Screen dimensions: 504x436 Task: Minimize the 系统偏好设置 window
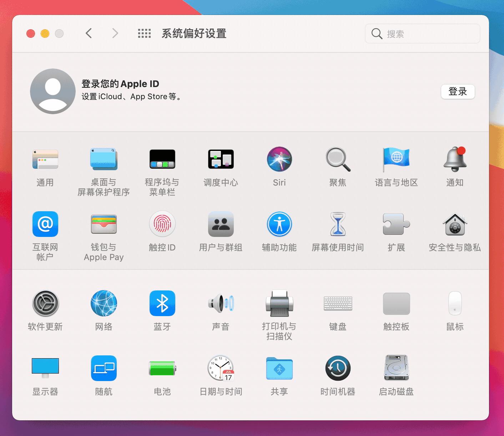pos(45,34)
